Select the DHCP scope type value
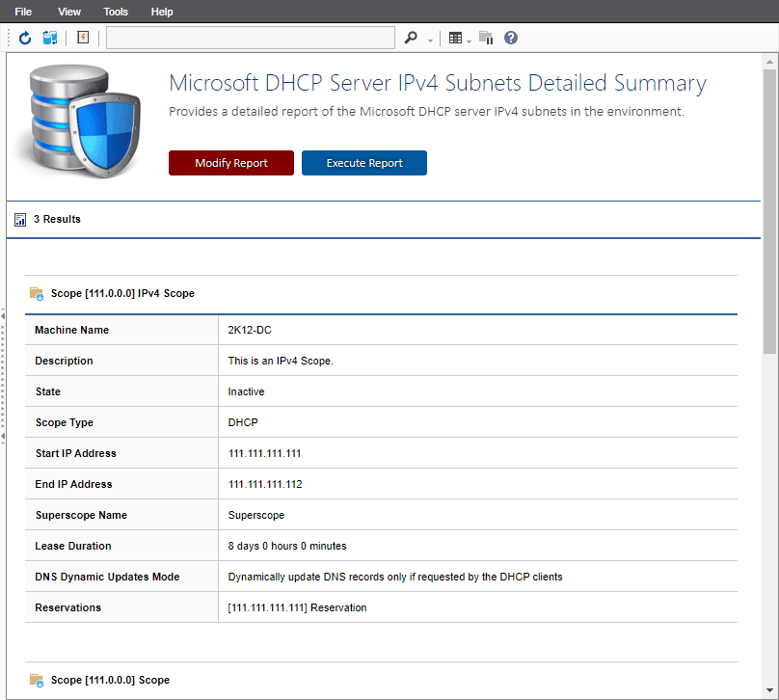Viewport: 779px width, 700px height. (x=243, y=422)
